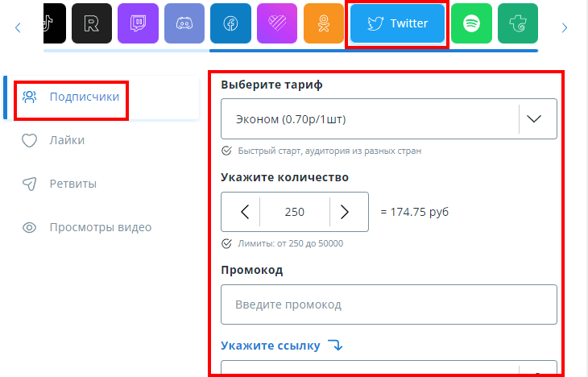Increase quantity with the right stepper arrow
The height and width of the screenshot is (377, 588).
345,212
